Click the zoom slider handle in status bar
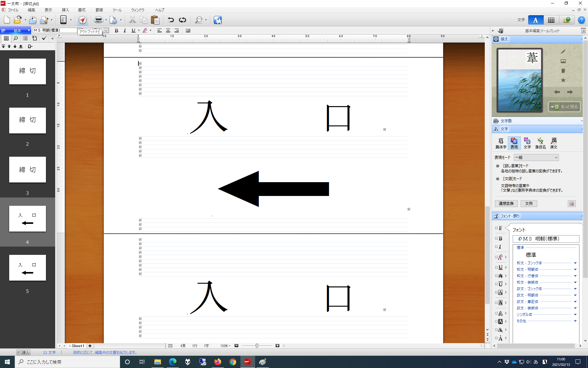588x368 pixels. tap(257, 346)
